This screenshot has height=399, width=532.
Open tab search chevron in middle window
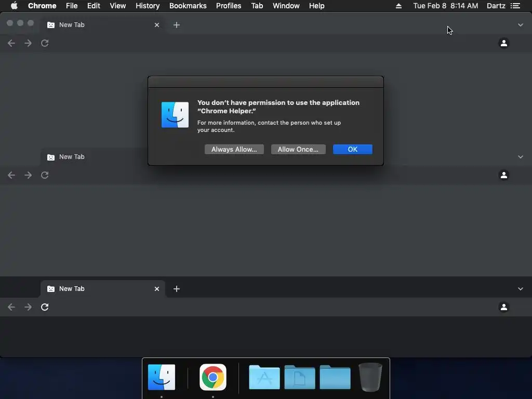coord(521,157)
